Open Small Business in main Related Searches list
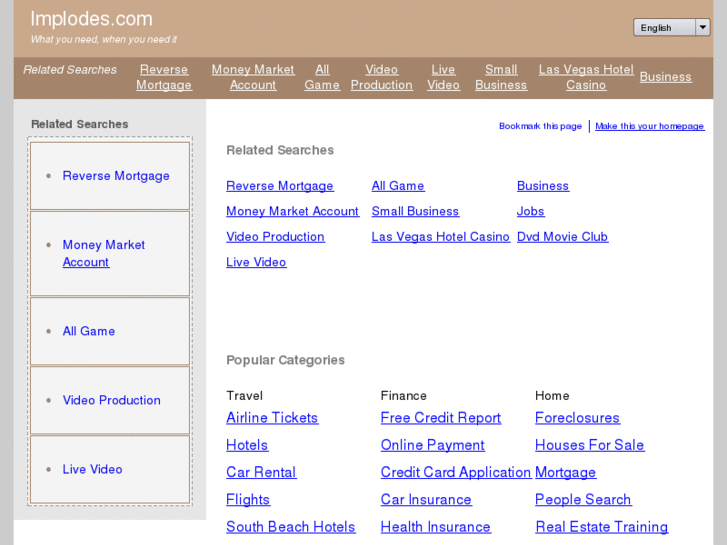The image size is (727, 545). [x=415, y=212]
